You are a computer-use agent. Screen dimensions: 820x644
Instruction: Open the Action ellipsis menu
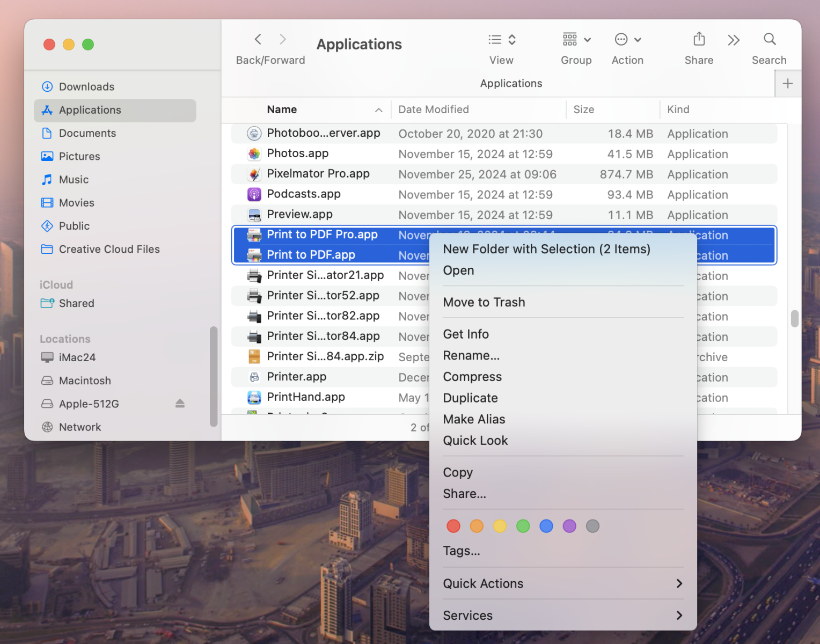tap(628, 40)
